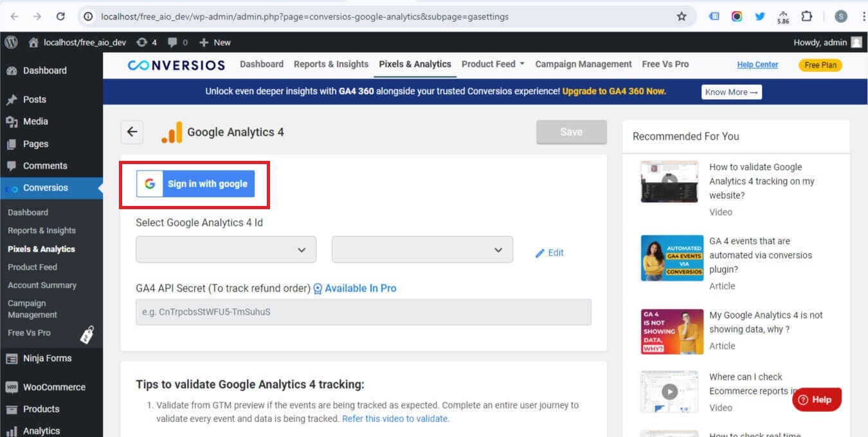This screenshot has width=868, height=437.
Task: Open Comments via its sidebar speech-bubble icon
Action: (x=12, y=166)
